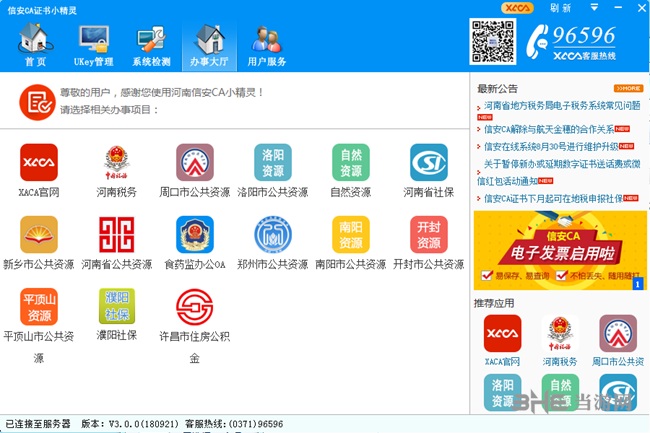This screenshot has width=650, height=433.
Task: Click the 96596 hotline graphic
Action: click(x=571, y=42)
